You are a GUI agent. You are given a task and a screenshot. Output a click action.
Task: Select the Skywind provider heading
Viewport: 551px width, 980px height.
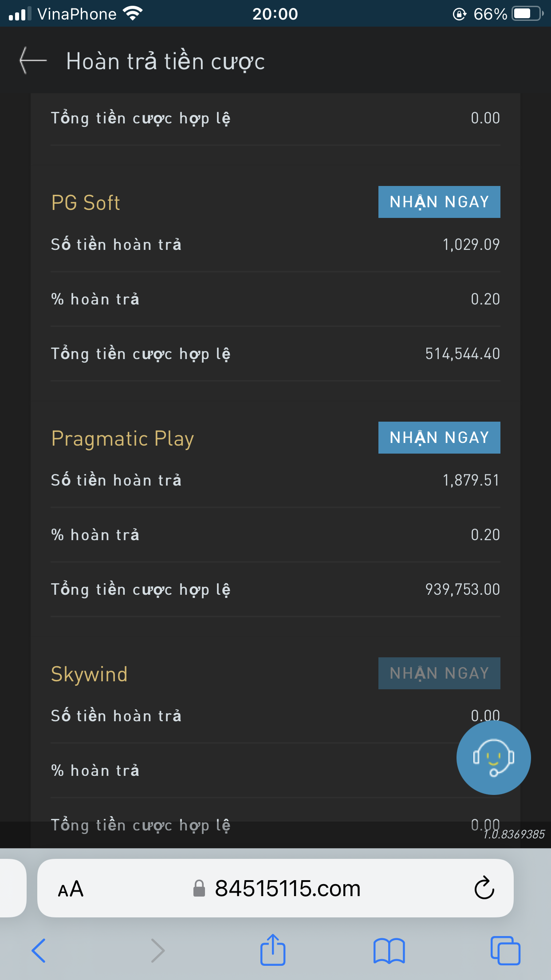[89, 674]
